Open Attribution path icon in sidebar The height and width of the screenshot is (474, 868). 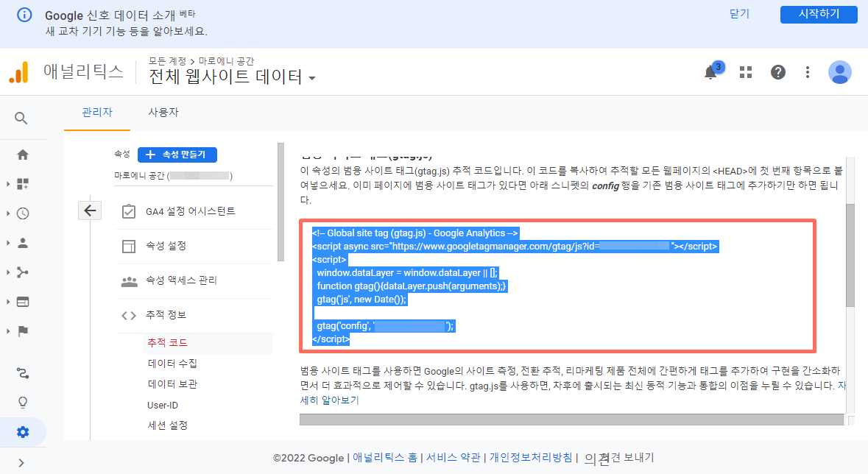pyautogui.click(x=23, y=373)
